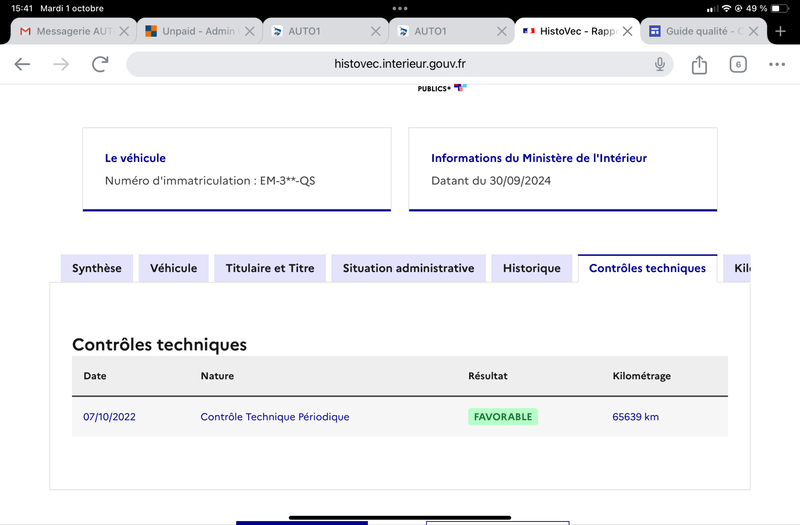
Task: Select the Contrôles techniques tab
Action: pyautogui.click(x=647, y=268)
